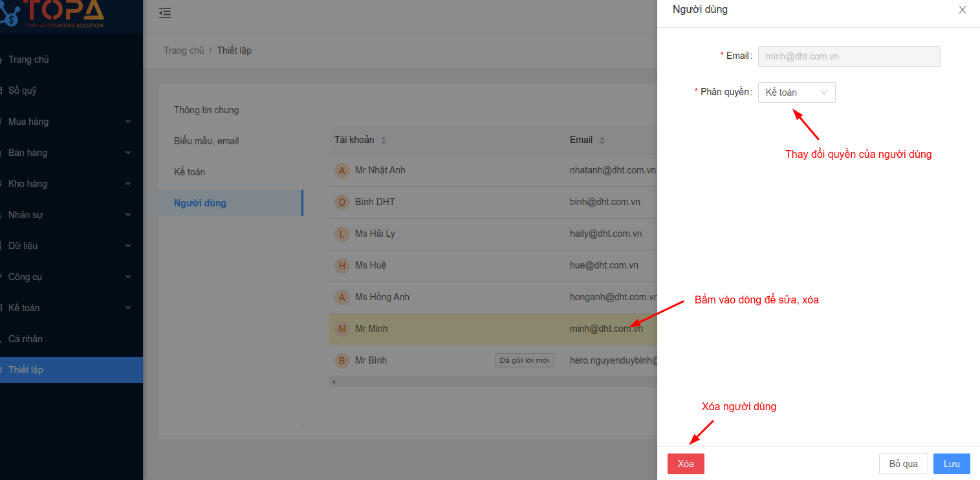This screenshot has height=480, width=980.
Task: Switch to Biểu mẫu, email tab
Action: point(206,141)
